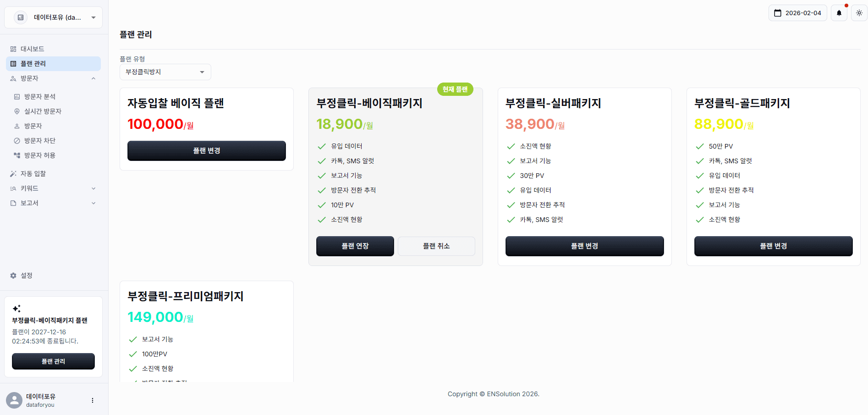Select the 방문자 분석 chart icon
This screenshot has height=415, width=868.
click(17, 96)
